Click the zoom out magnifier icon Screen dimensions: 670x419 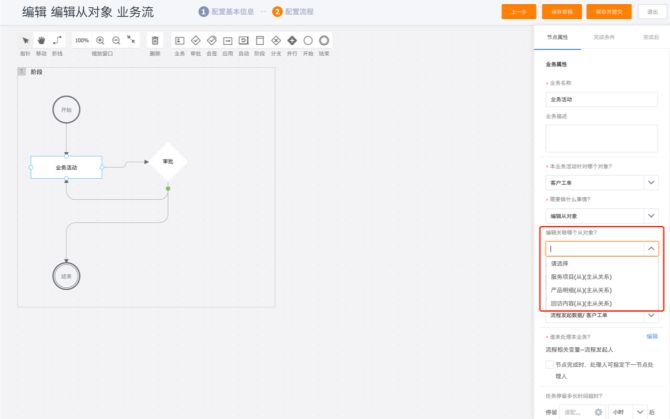tap(117, 40)
